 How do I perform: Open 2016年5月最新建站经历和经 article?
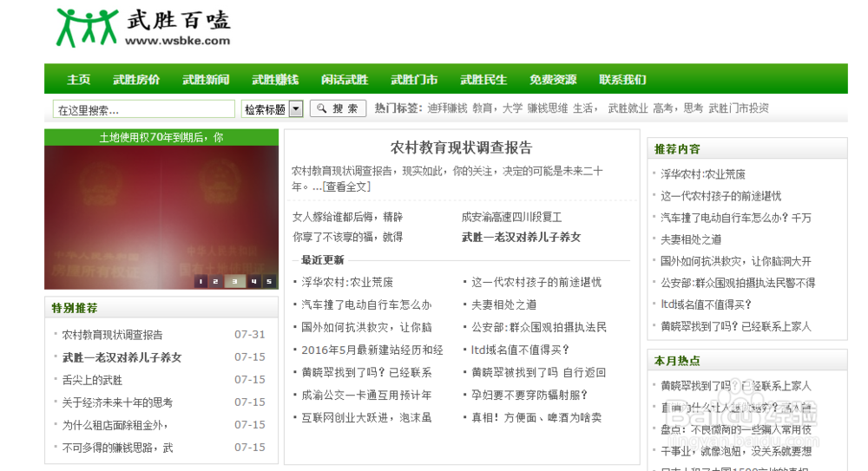(372, 350)
